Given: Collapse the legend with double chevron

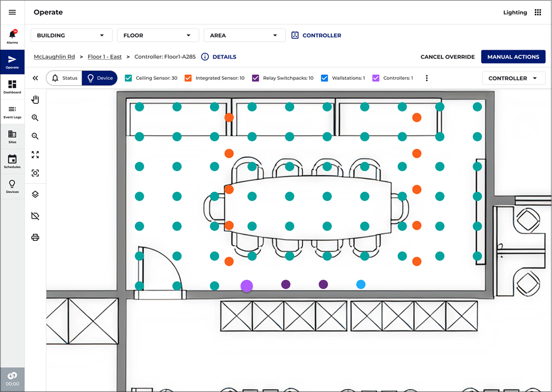Looking at the screenshot, I should pos(35,78).
